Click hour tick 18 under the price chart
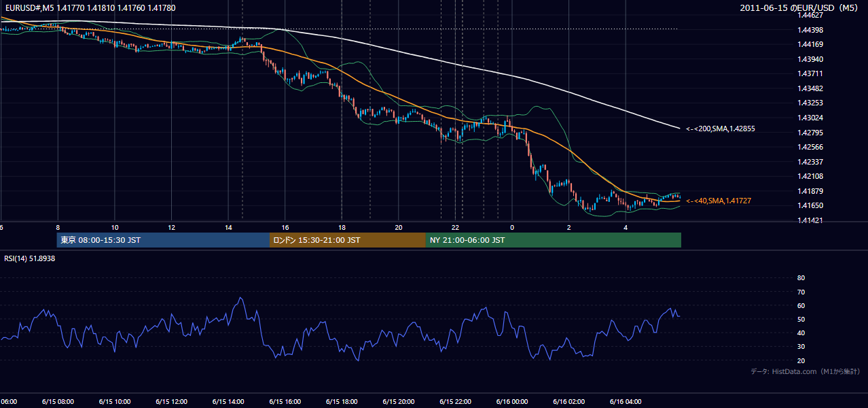This screenshot has width=868, height=408. click(x=342, y=228)
